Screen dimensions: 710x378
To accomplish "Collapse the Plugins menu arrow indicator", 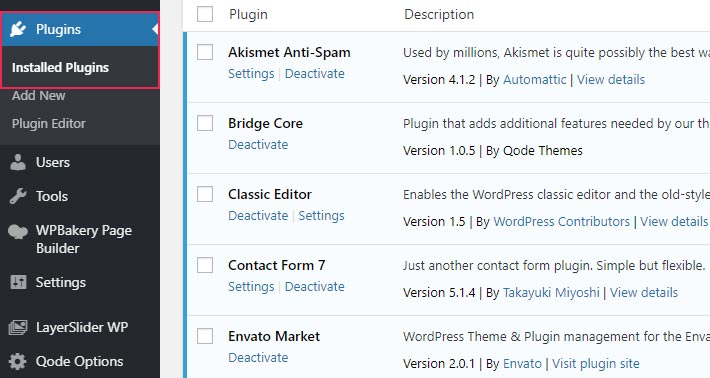I will [155, 29].
